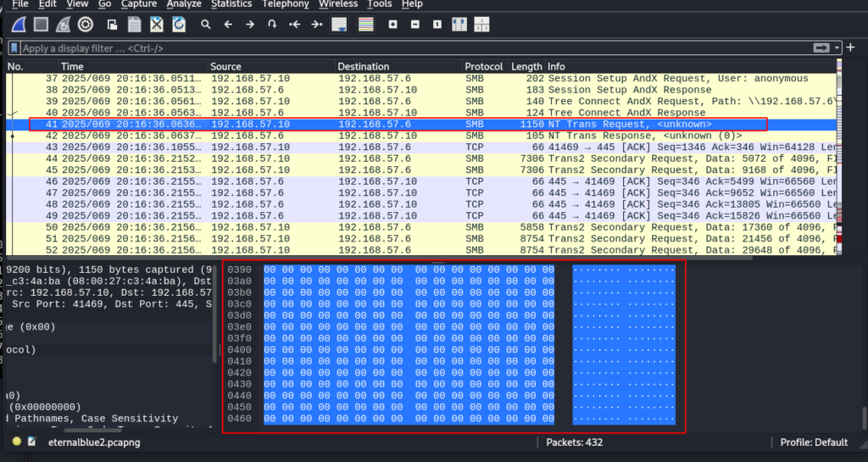
Task: Open recent display filters dropdown
Action: [837, 48]
